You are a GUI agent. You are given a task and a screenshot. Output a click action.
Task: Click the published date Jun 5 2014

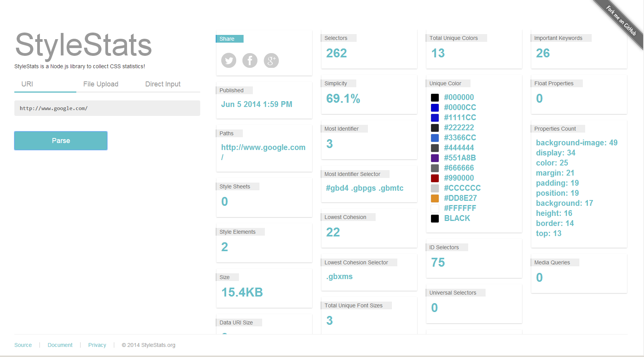pyautogui.click(x=257, y=104)
